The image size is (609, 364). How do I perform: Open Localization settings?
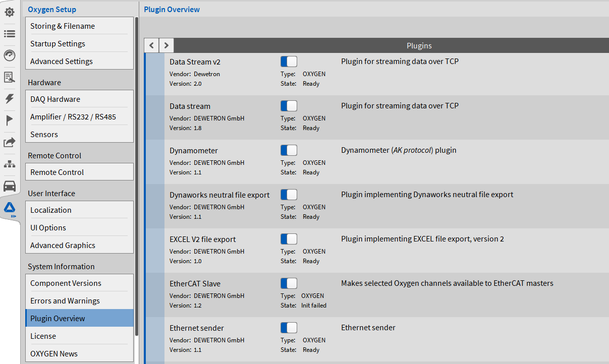[x=79, y=210]
